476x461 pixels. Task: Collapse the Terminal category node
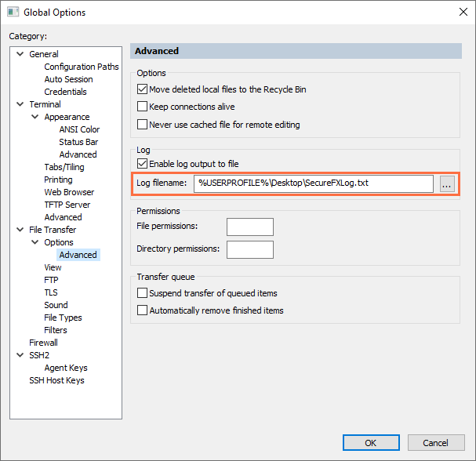20,104
